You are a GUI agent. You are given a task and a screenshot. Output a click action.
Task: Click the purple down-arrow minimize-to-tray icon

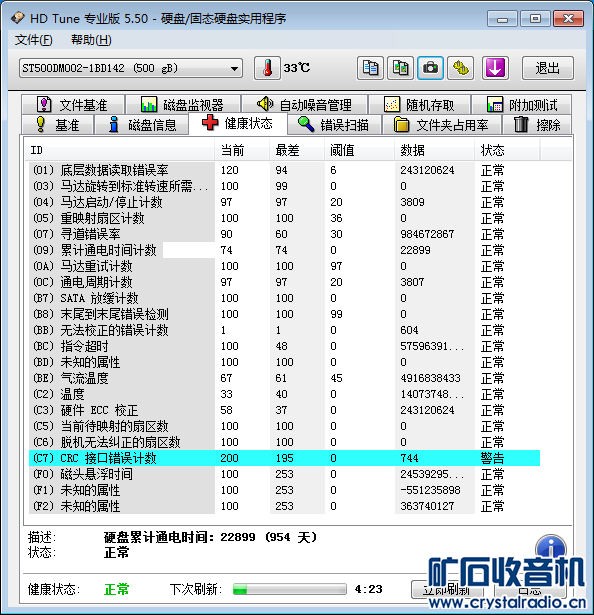point(495,68)
